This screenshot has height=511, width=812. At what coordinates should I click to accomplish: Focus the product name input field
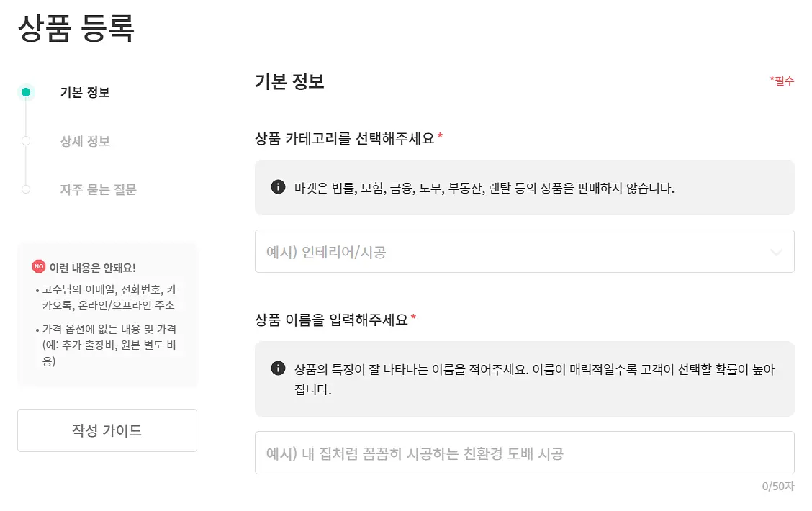pyautogui.click(x=524, y=453)
